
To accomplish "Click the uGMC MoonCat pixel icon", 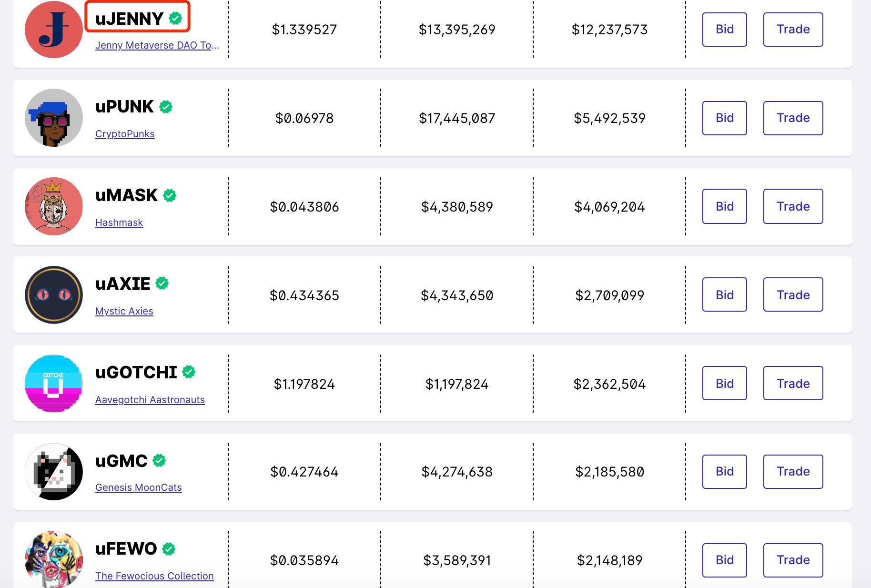I will (53, 472).
